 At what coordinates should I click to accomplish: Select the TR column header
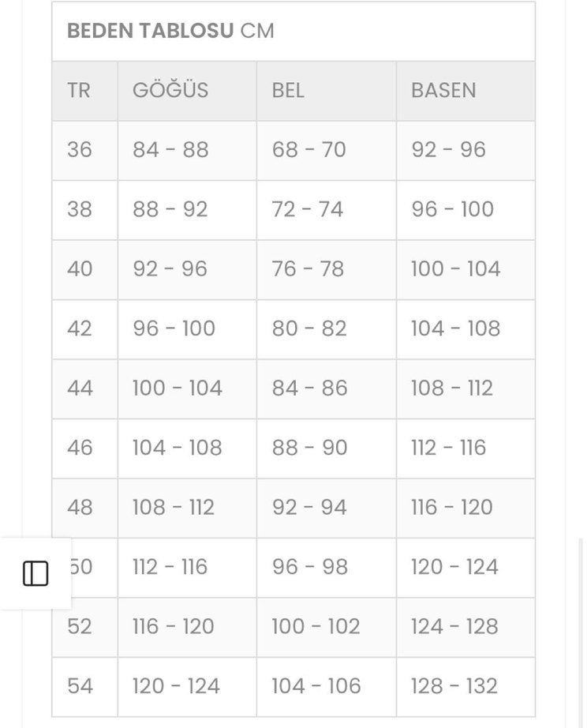(x=80, y=90)
